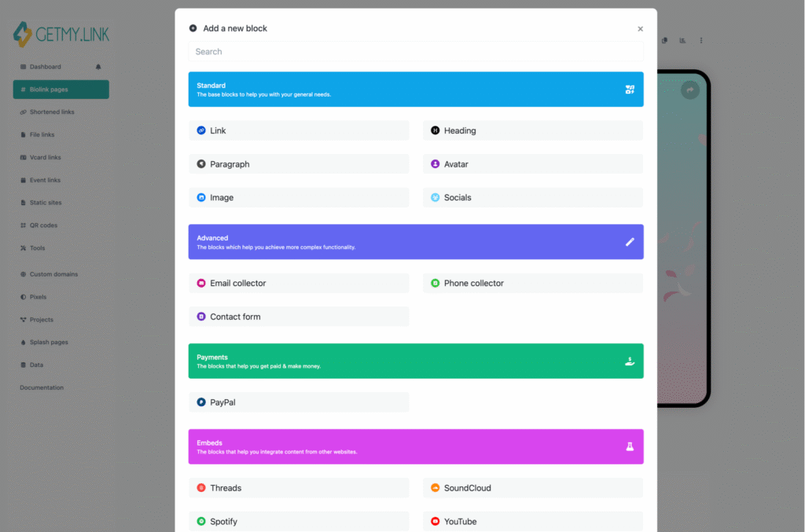Image resolution: width=805 pixels, height=532 pixels.
Task: Add a Paragraph block
Action: point(299,164)
